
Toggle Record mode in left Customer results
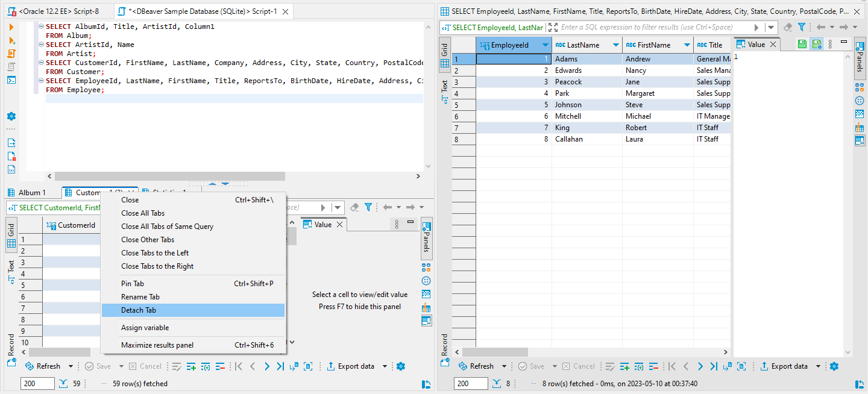[11, 350]
